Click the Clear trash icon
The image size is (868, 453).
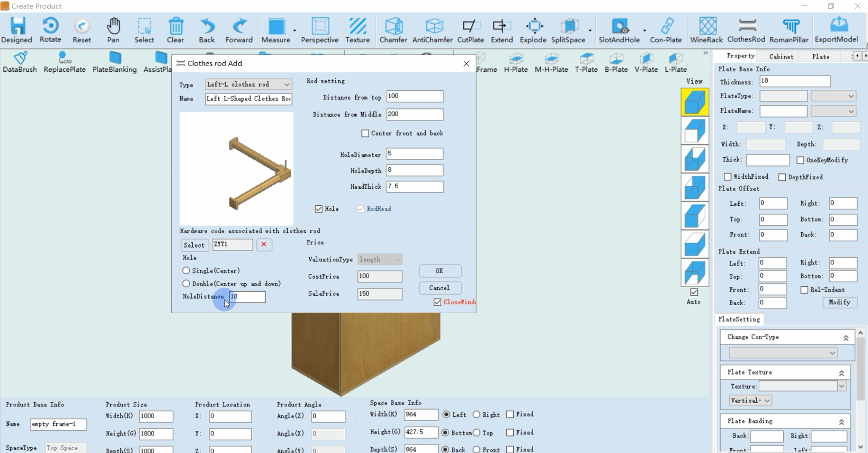[x=176, y=30]
